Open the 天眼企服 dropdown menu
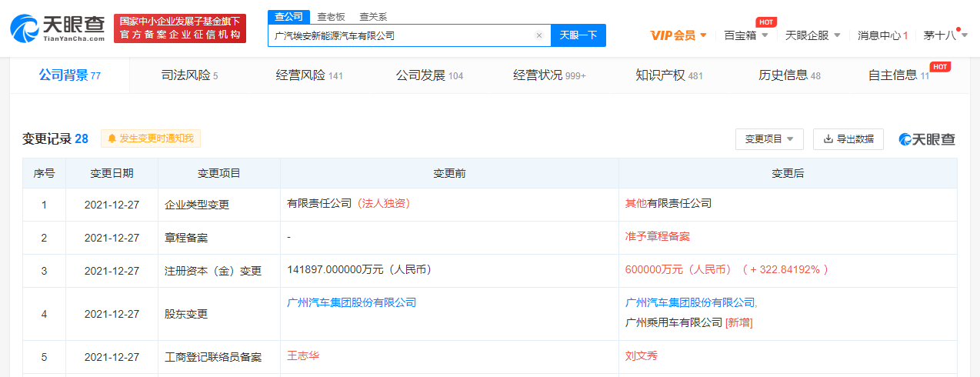The height and width of the screenshot is (377, 980). pos(812,35)
